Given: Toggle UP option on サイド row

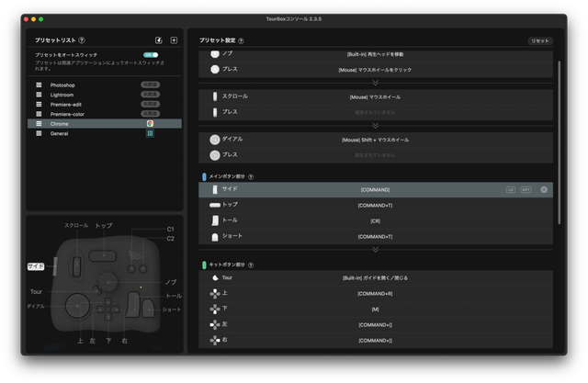Looking at the screenshot, I should click(x=511, y=190).
